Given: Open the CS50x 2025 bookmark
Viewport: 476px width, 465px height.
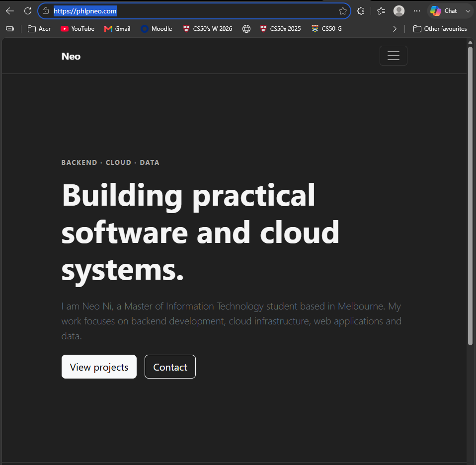Looking at the screenshot, I should coord(281,29).
